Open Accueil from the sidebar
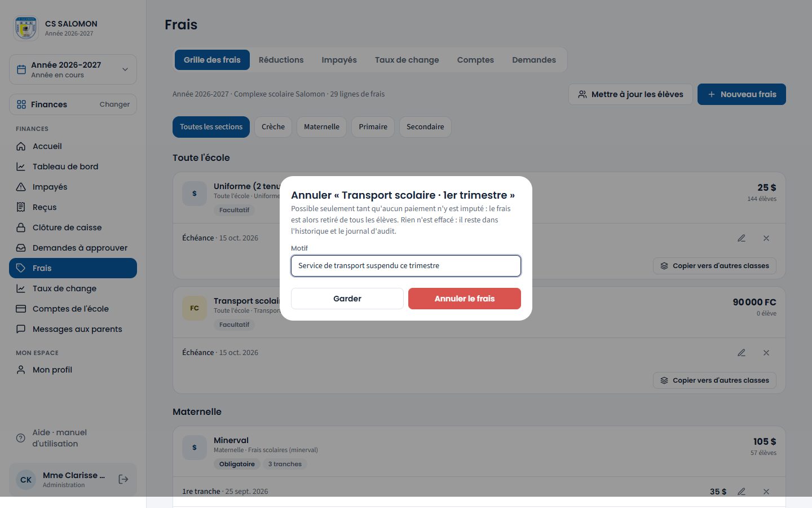The image size is (812, 508). tap(73, 146)
